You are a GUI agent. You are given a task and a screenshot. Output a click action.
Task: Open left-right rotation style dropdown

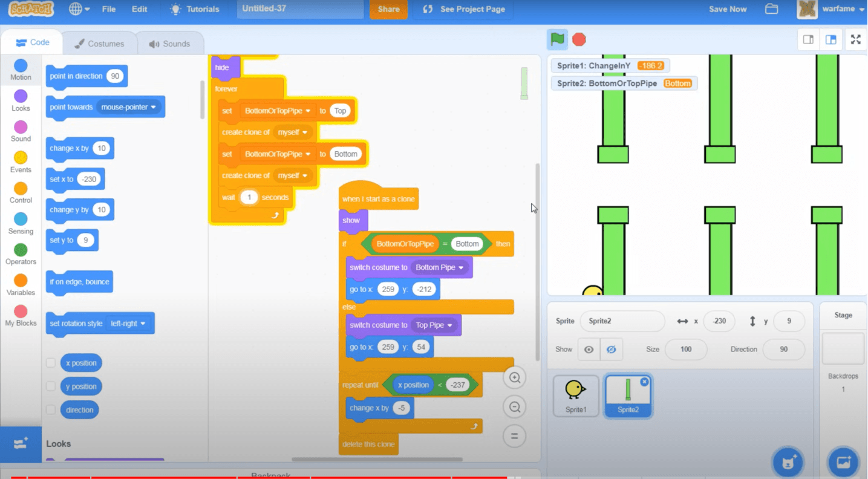(128, 324)
